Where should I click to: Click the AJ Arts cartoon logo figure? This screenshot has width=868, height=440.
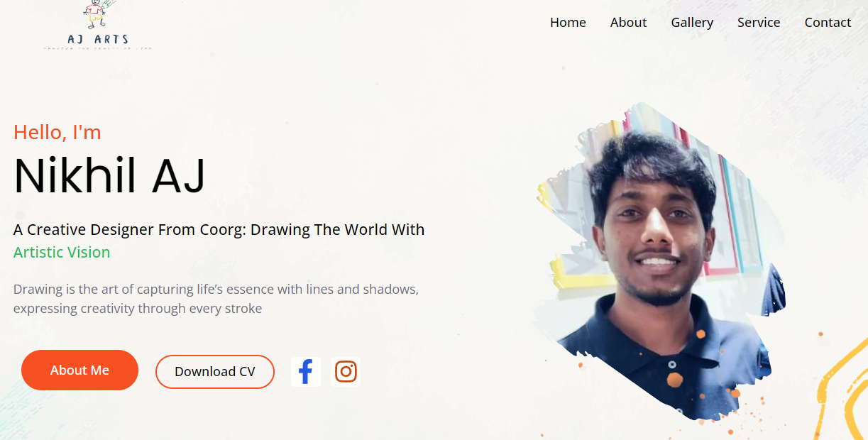tap(96, 14)
